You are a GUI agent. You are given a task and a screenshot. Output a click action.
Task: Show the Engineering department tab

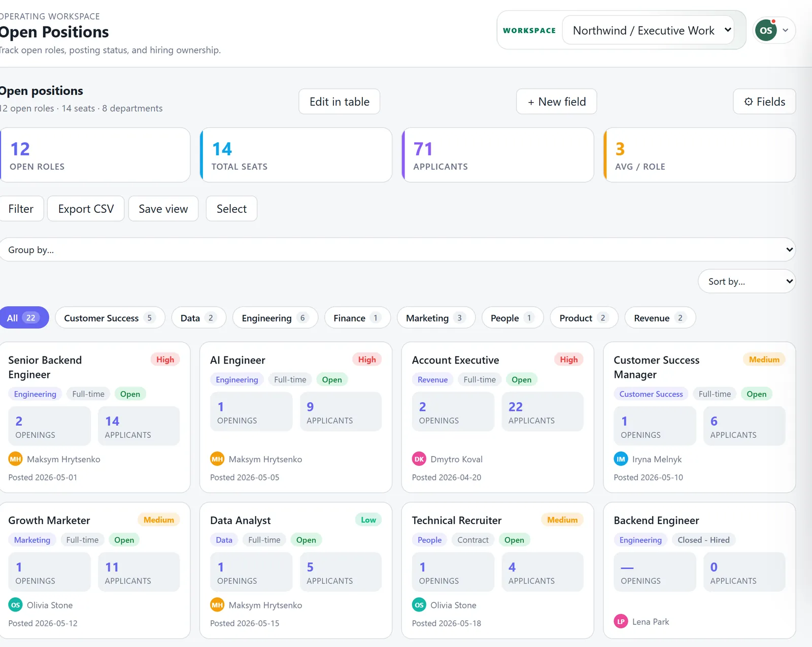(275, 318)
